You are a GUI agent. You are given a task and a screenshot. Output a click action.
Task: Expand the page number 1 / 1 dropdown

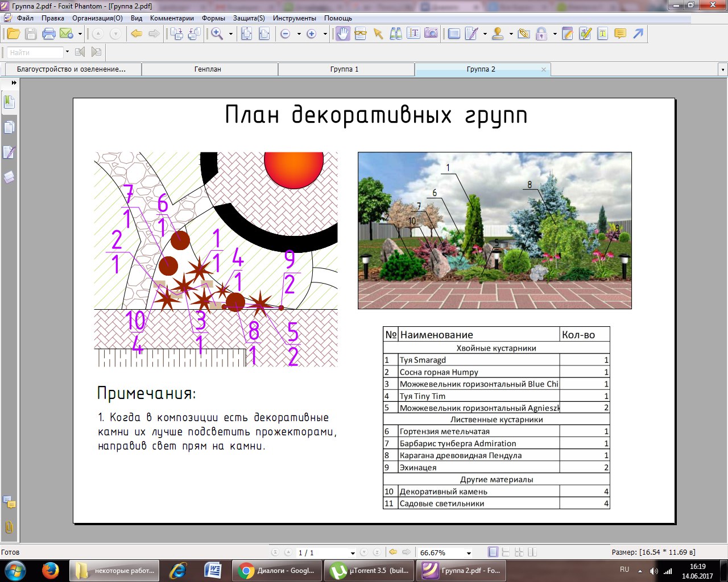353,552
